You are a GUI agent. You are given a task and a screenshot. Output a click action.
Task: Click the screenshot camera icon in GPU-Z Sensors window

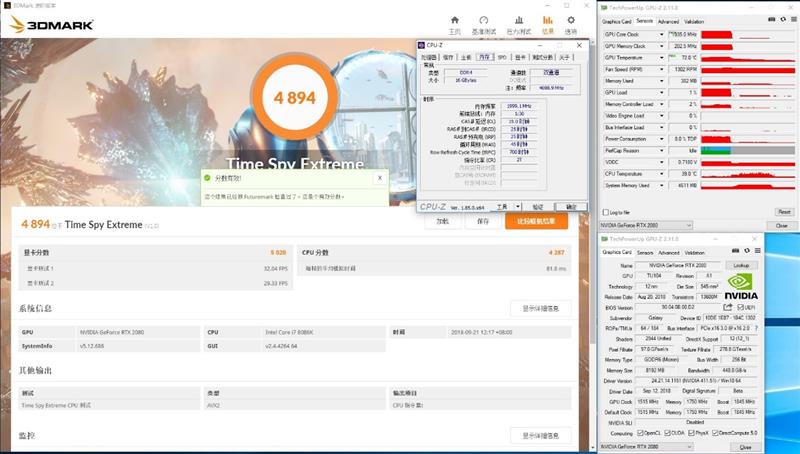771,19
